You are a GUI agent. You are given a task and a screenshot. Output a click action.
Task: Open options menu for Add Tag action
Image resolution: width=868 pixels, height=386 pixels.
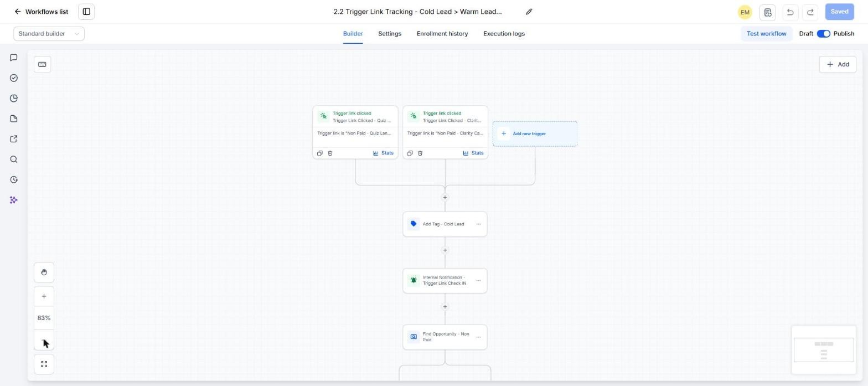(x=478, y=224)
